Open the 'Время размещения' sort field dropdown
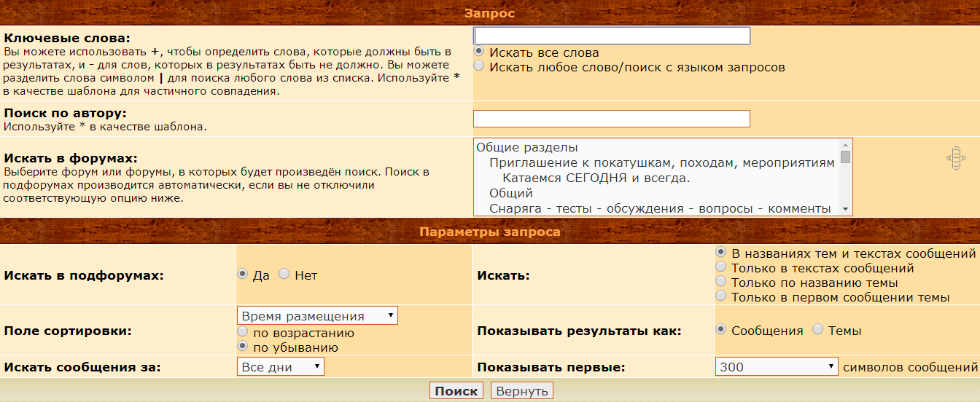The width and height of the screenshot is (980, 402). pos(317,315)
